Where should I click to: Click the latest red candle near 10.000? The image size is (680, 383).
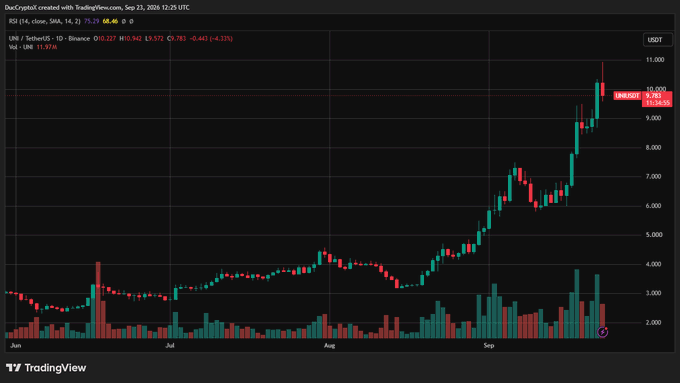tap(602, 89)
